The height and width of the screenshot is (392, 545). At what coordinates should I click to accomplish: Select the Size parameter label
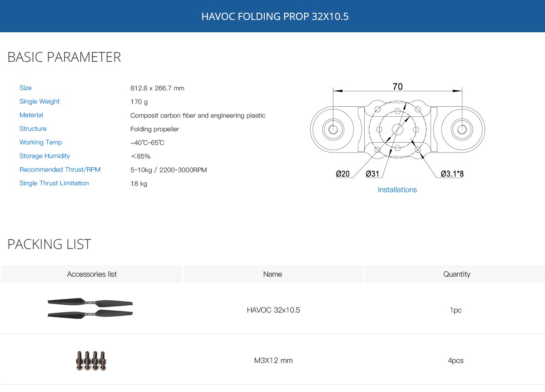25,88
